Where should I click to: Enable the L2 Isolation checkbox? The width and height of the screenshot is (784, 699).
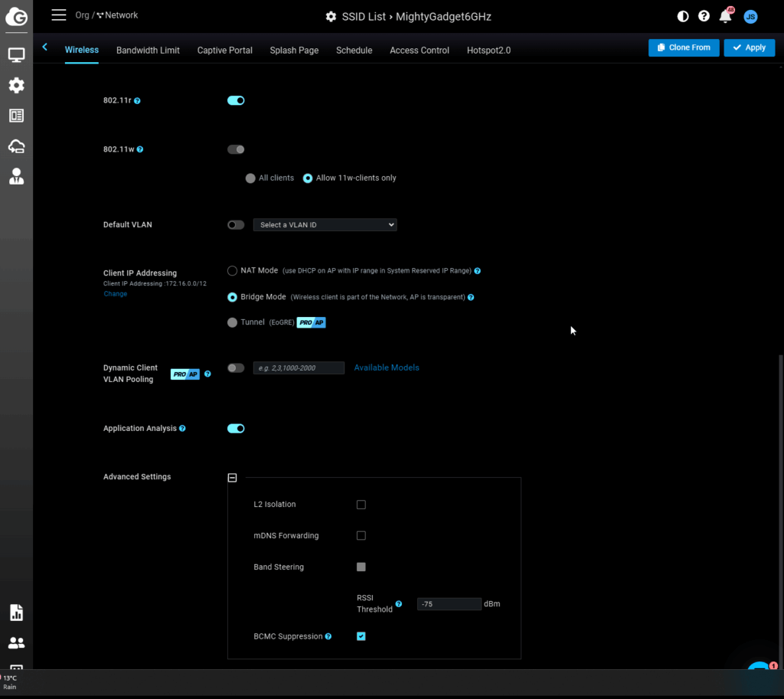click(361, 505)
